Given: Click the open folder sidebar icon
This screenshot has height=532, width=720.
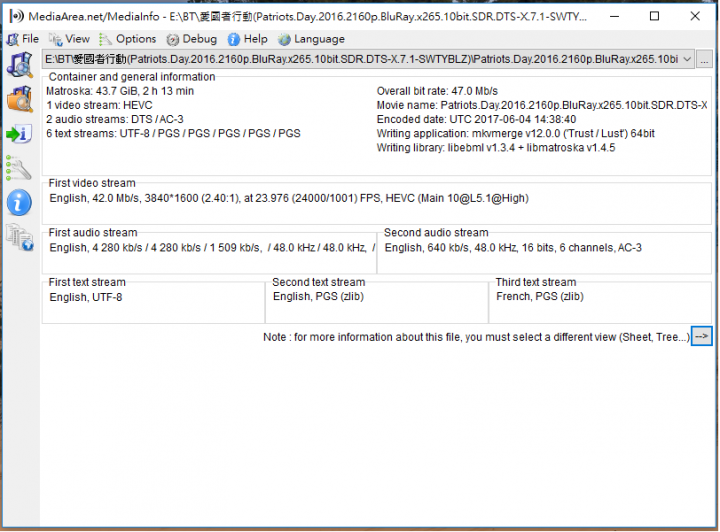Looking at the screenshot, I should tap(19, 99).
